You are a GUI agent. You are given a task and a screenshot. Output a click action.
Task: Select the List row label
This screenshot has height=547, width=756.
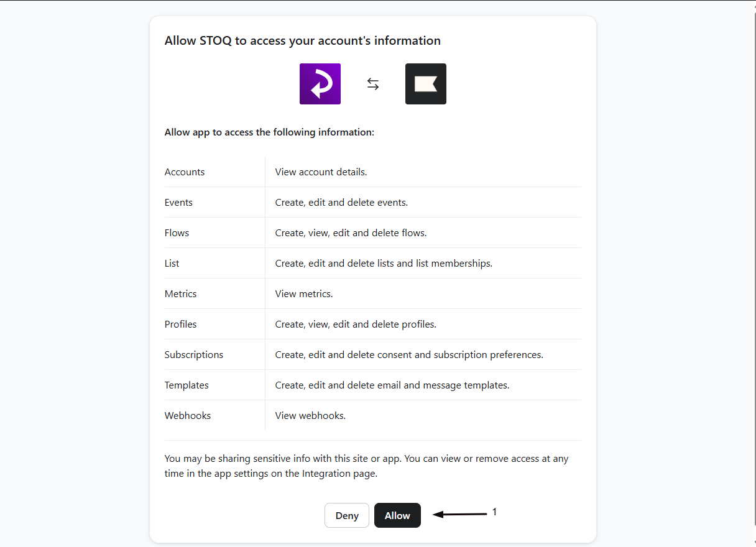click(172, 264)
